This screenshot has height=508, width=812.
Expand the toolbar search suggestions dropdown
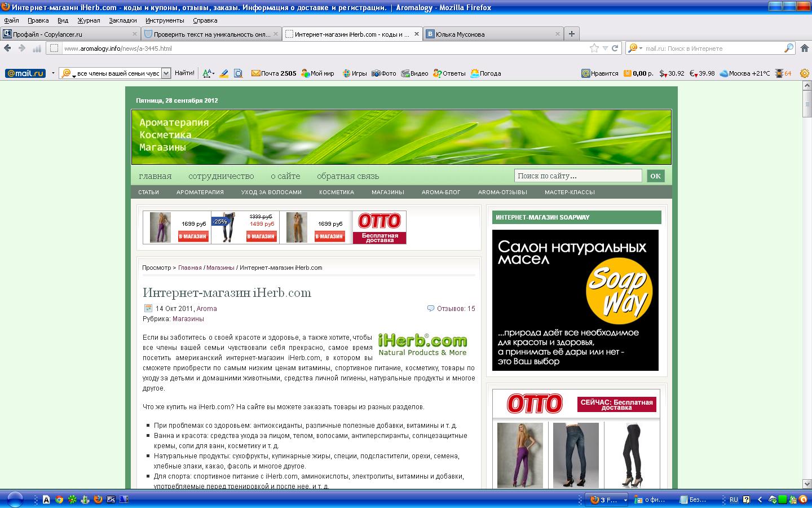click(x=166, y=73)
